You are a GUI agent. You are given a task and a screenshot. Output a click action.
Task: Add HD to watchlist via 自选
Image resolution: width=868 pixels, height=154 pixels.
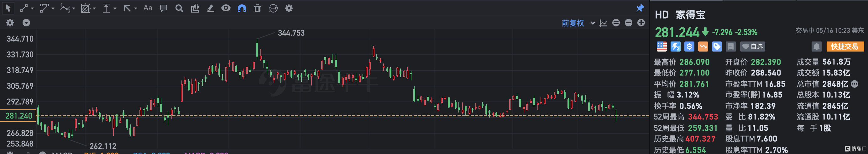coord(752,47)
